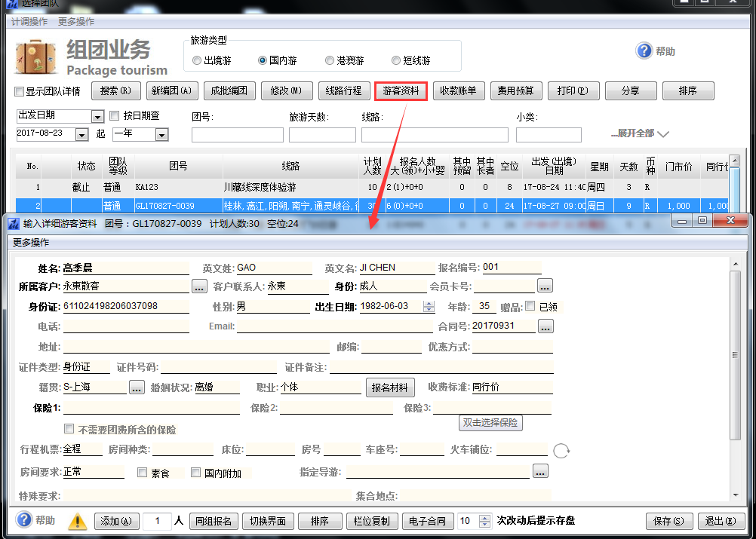Click the 双击选择保险 button

(x=490, y=422)
